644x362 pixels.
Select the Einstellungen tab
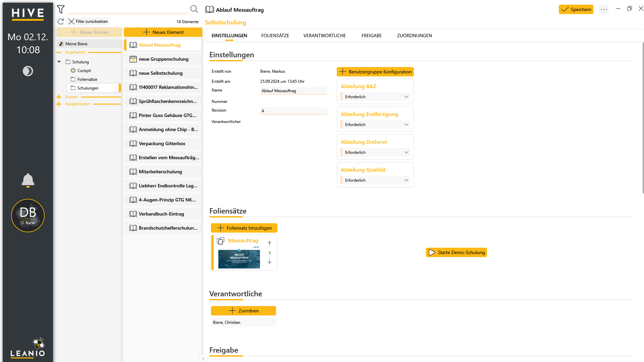229,36
